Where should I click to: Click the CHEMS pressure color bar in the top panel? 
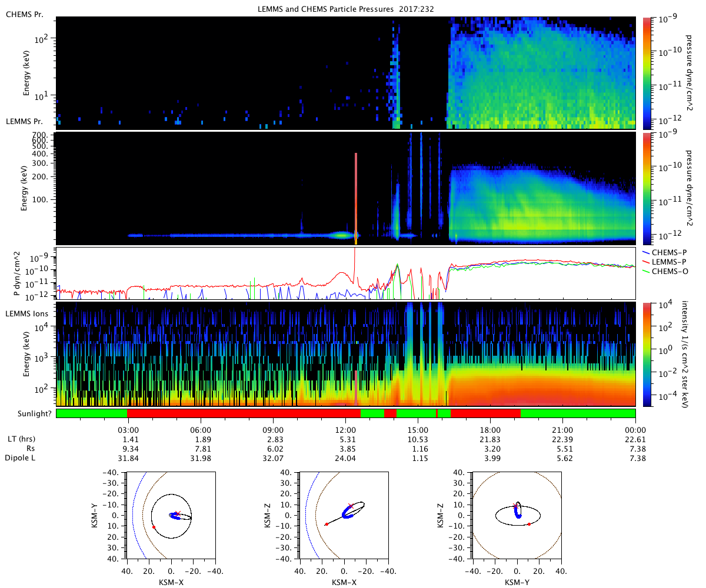click(647, 72)
